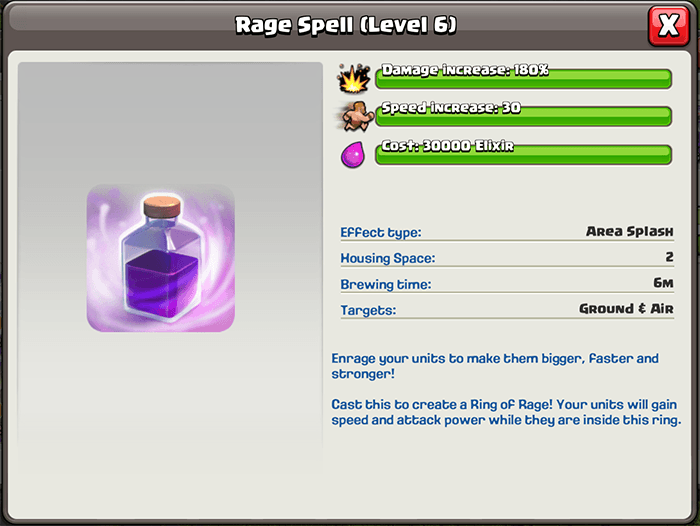Click the cork of the spell bottle
Screen dimensions: 700x526
click(x=162, y=205)
